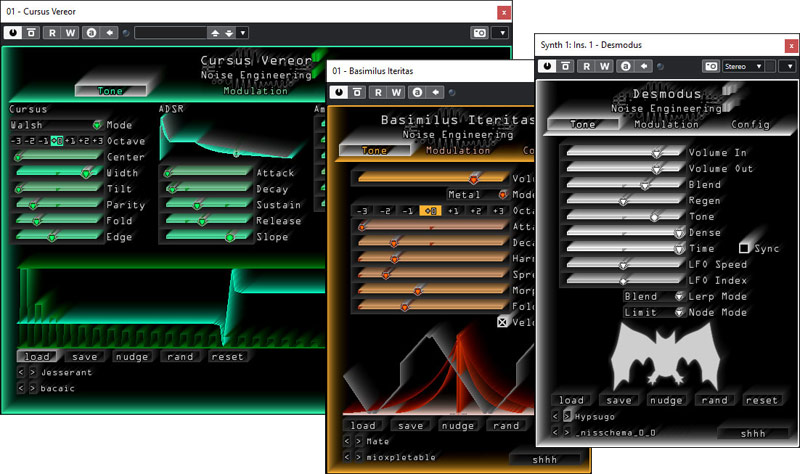The width and height of the screenshot is (800, 474).
Task: Open the Config tab in Desmodus
Action: coord(750,124)
